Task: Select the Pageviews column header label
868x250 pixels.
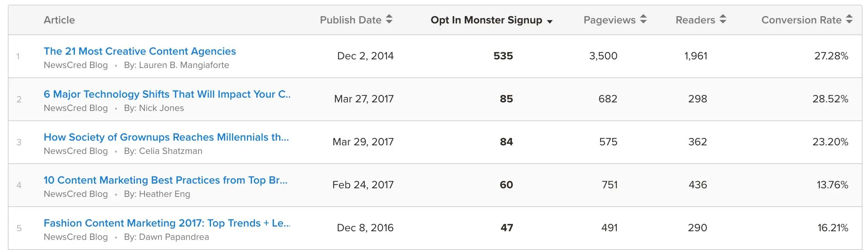Action: click(x=609, y=20)
